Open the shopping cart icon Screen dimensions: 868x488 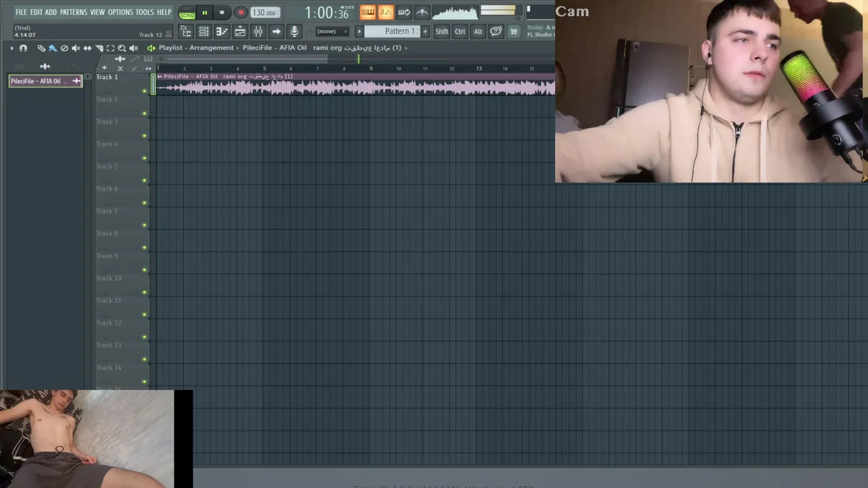(x=513, y=31)
